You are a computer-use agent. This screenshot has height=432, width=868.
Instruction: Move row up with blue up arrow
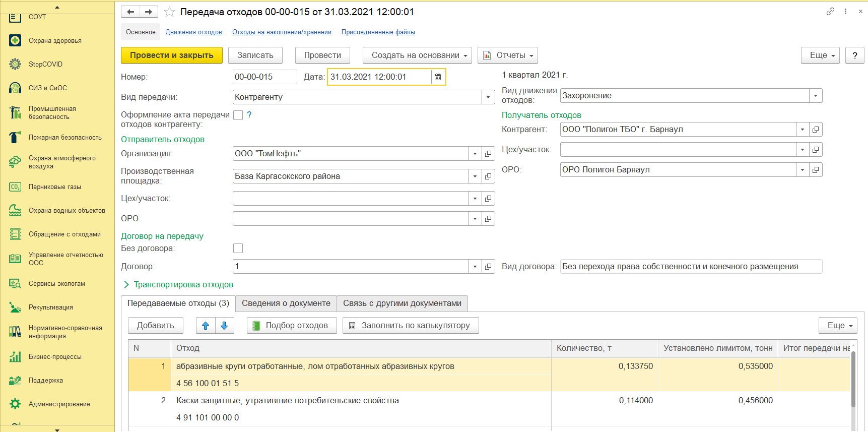(206, 326)
